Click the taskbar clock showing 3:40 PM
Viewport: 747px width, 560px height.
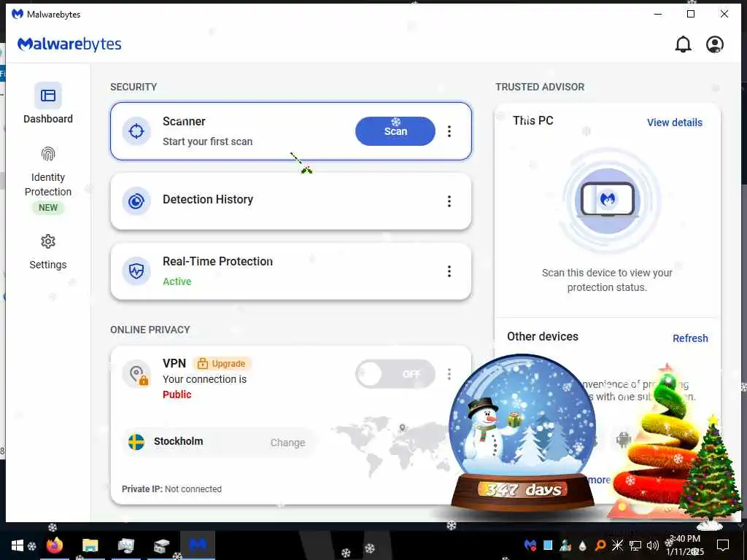684,545
